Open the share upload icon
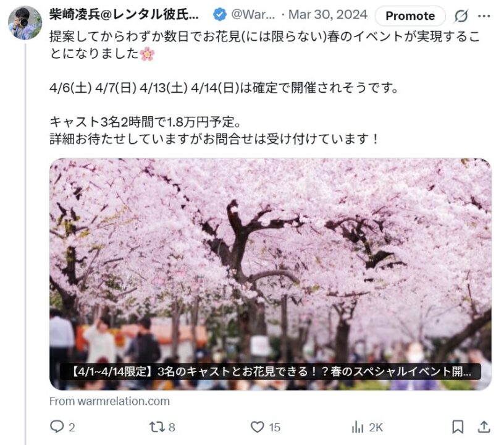The width and height of the screenshot is (504, 445). (484, 426)
